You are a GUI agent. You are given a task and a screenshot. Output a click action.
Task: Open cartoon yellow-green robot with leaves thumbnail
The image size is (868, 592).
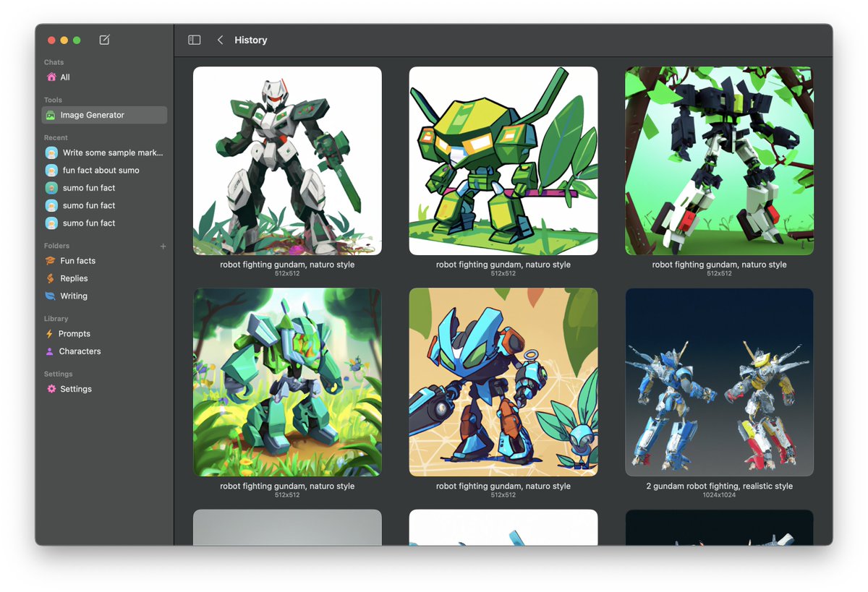[x=503, y=161]
